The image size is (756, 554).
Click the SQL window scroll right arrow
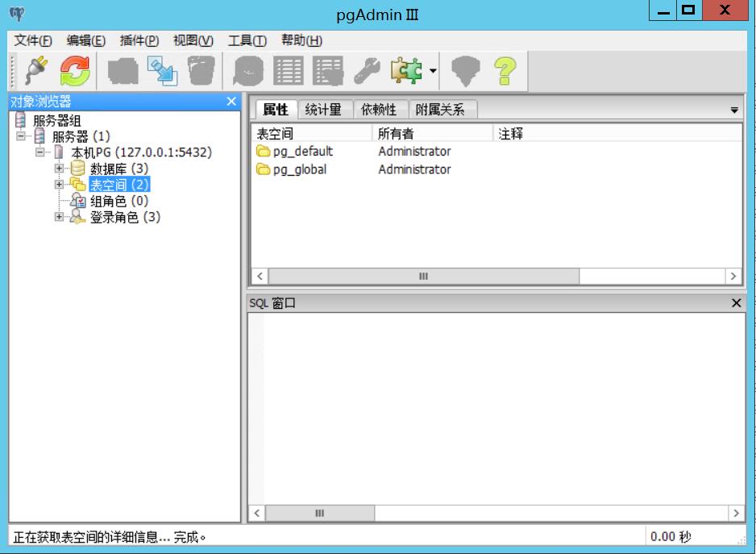coord(736,513)
